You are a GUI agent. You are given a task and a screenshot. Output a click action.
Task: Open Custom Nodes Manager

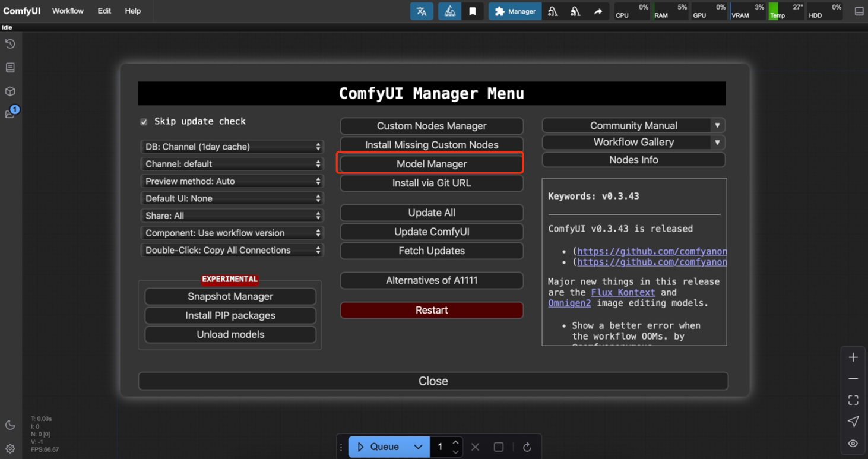(x=432, y=126)
